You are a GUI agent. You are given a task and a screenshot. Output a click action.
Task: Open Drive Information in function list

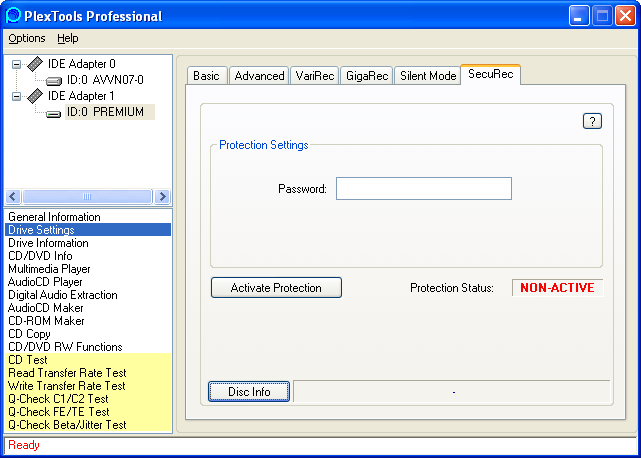tap(88, 243)
